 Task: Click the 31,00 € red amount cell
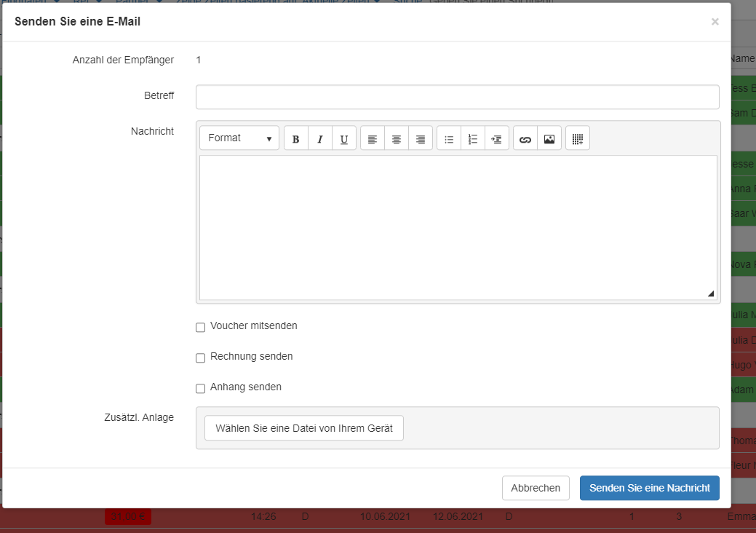(x=128, y=516)
